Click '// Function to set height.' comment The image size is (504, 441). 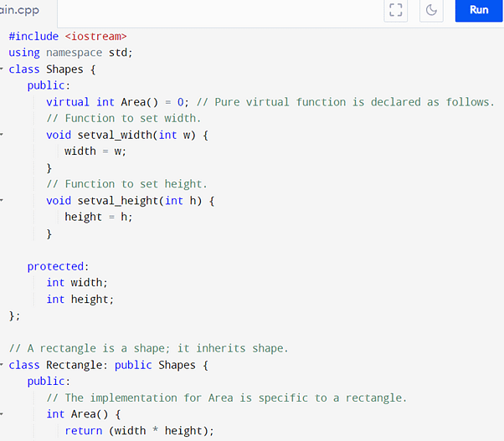coord(127,184)
